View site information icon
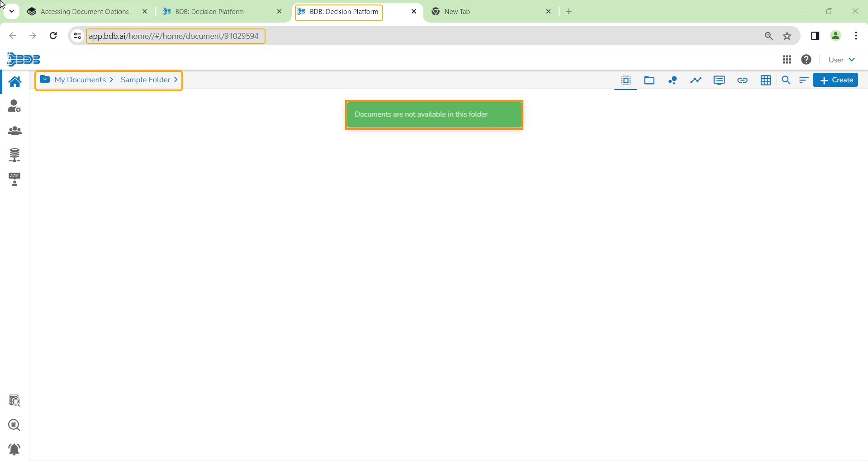The width and height of the screenshot is (868, 461). coord(77,36)
